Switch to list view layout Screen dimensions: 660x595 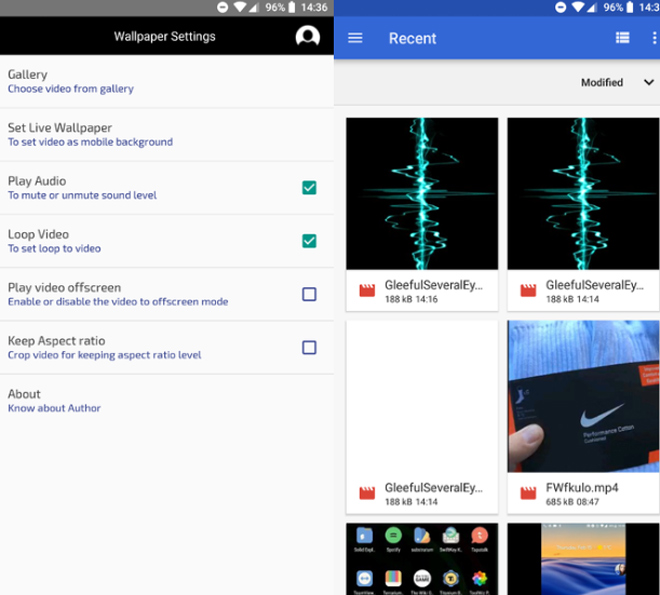pos(622,38)
